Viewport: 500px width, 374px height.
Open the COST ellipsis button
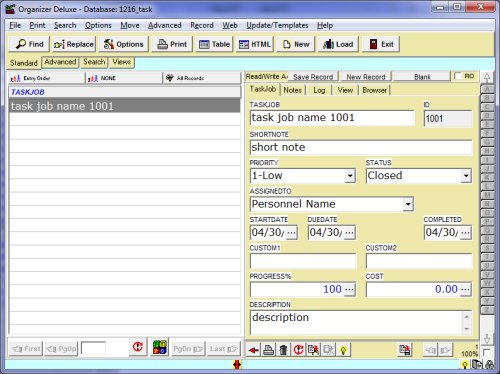[465, 289]
